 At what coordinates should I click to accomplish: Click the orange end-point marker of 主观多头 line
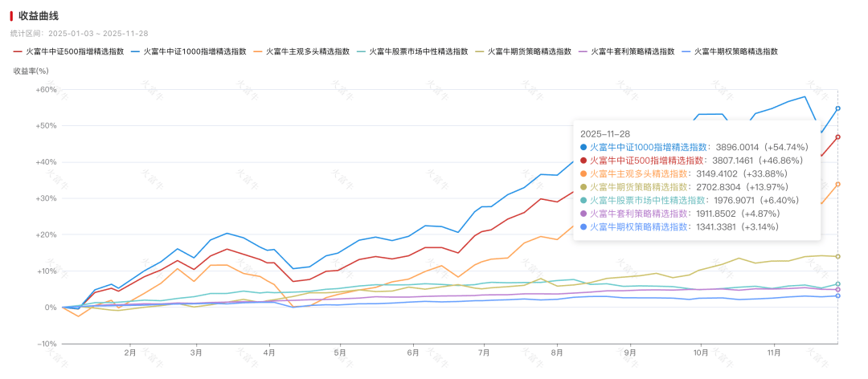[837, 184]
